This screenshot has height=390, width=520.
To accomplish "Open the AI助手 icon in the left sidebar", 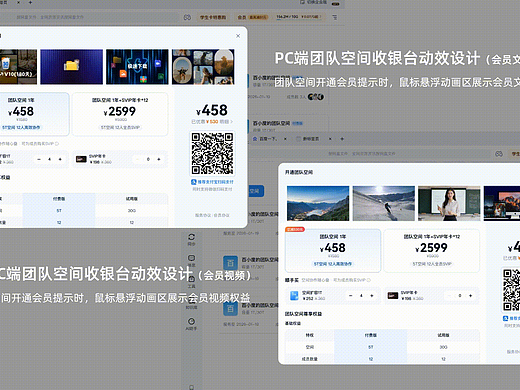I will tap(191, 322).
